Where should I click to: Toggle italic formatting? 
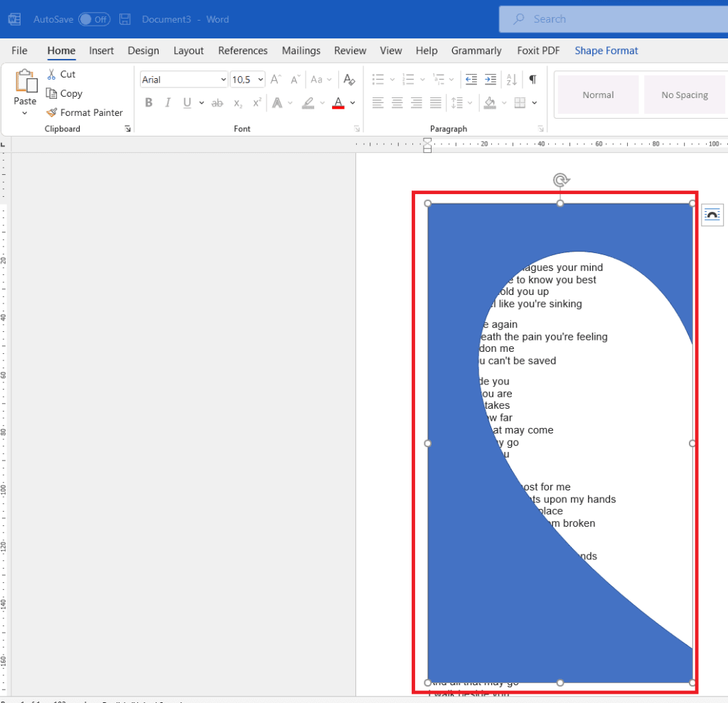tap(166, 102)
